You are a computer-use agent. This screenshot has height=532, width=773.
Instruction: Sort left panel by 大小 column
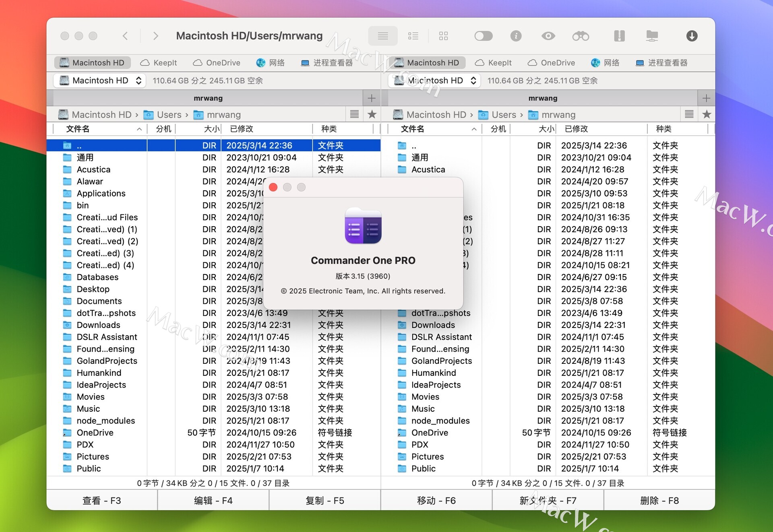[199, 129]
